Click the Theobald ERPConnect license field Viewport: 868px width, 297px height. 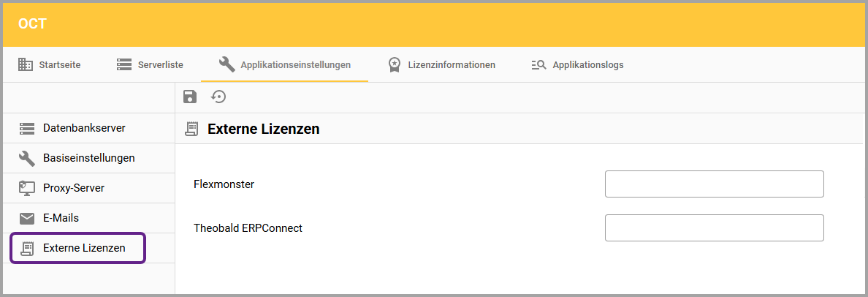tap(714, 228)
